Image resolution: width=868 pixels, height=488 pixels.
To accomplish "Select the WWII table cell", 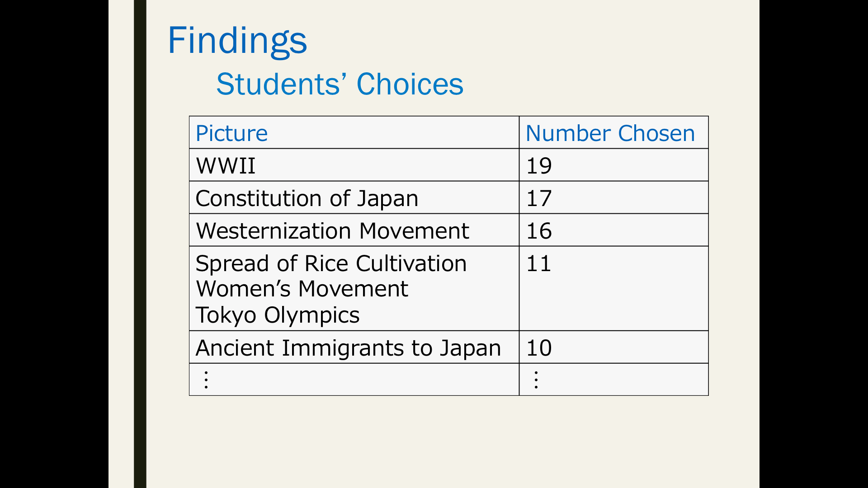I will coord(354,165).
